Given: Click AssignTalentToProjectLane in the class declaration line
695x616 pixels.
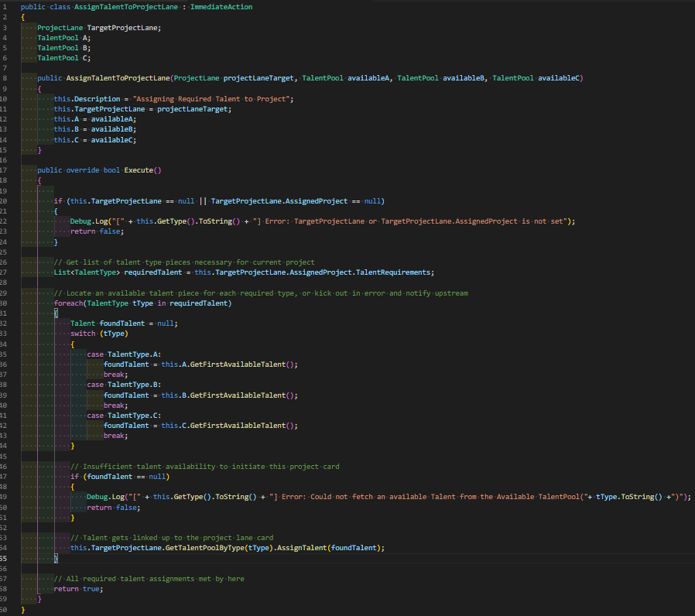Looking at the screenshot, I should point(126,7).
